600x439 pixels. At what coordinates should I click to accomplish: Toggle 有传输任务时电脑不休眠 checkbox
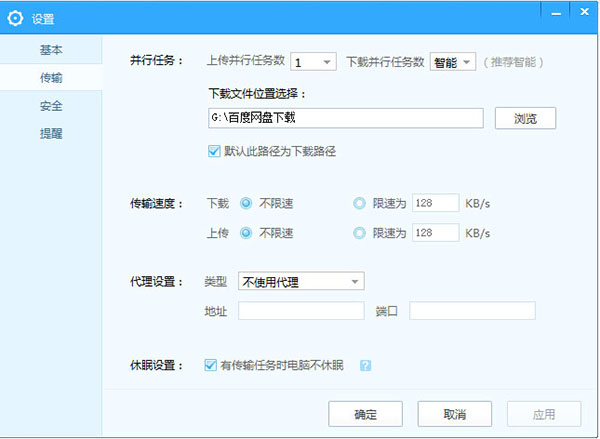(211, 365)
